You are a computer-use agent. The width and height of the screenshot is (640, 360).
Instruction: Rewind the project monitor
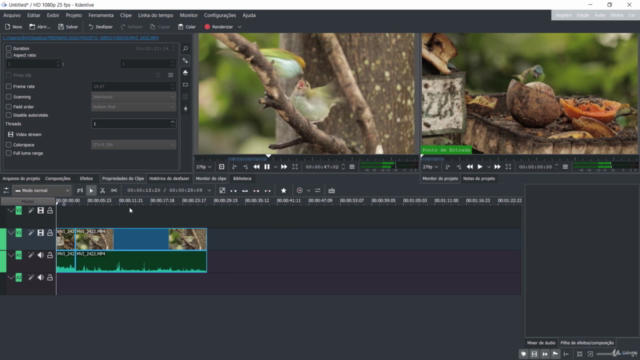pyautogui.click(x=470, y=167)
